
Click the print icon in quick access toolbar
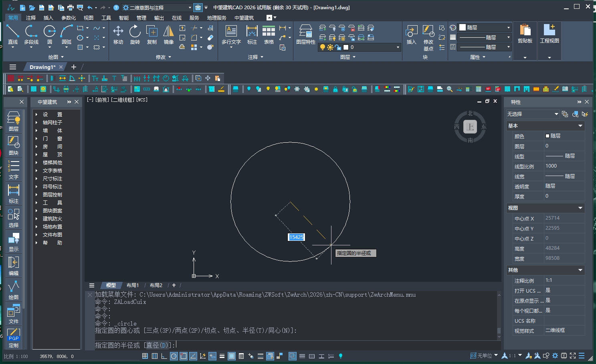71,8
